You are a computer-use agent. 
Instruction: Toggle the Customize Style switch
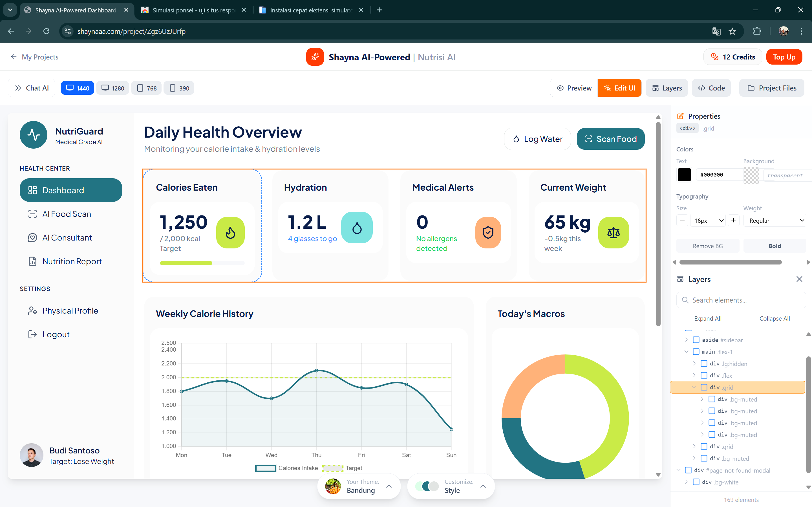(427, 486)
